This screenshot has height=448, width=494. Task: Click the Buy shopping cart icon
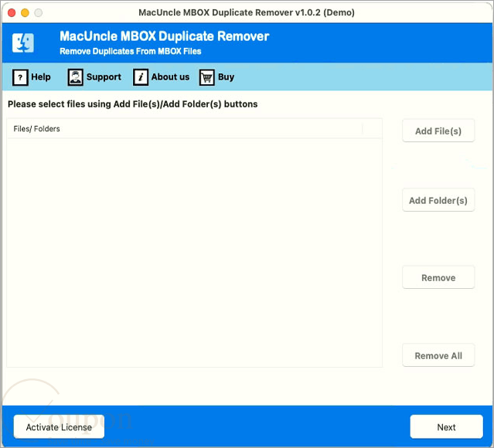206,77
